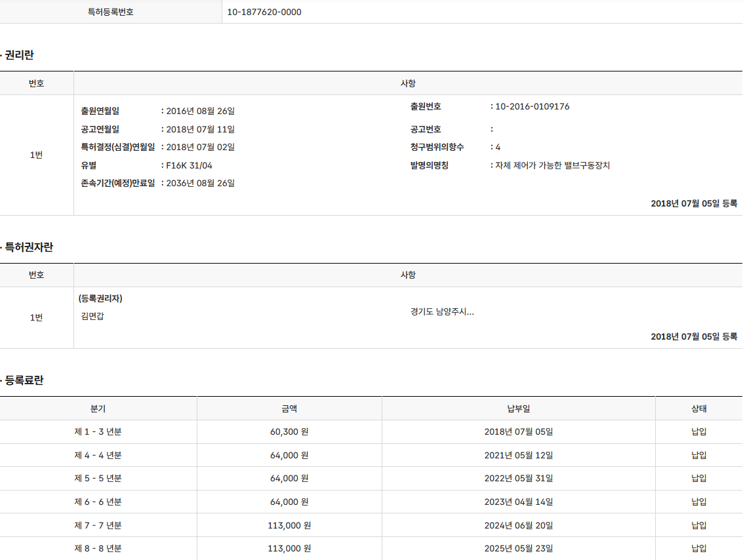Image resolution: width=743 pixels, height=560 pixels.
Task: Select the 제 8 - 8 년분 row label
Action: pyautogui.click(x=98, y=548)
